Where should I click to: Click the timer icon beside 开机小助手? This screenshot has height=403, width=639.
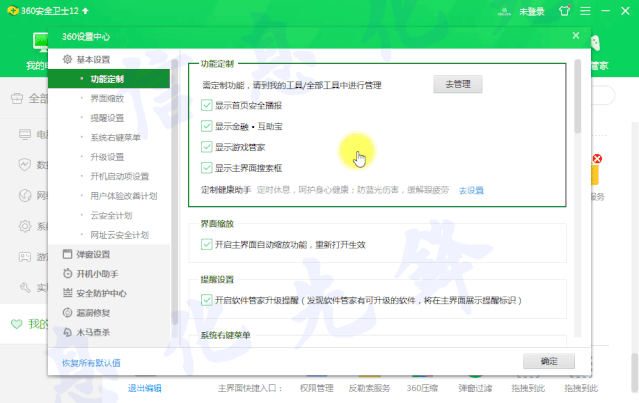[x=67, y=273]
